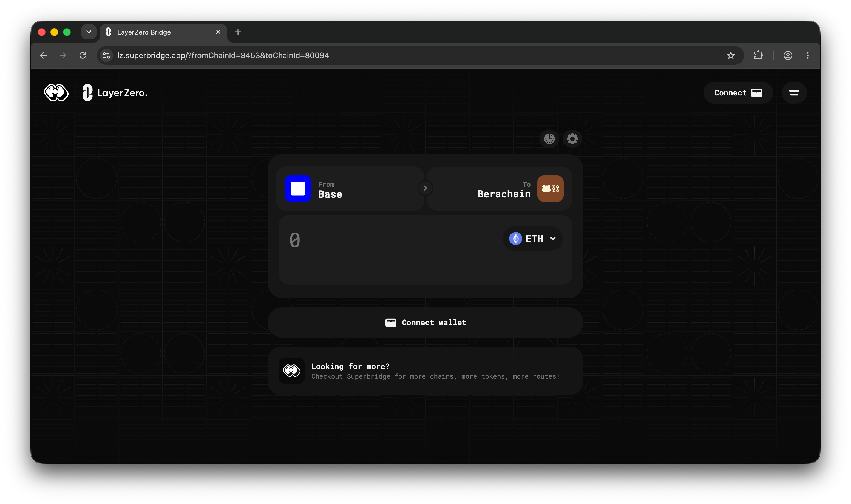Close the LayerZero Bridge tab

[218, 32]
